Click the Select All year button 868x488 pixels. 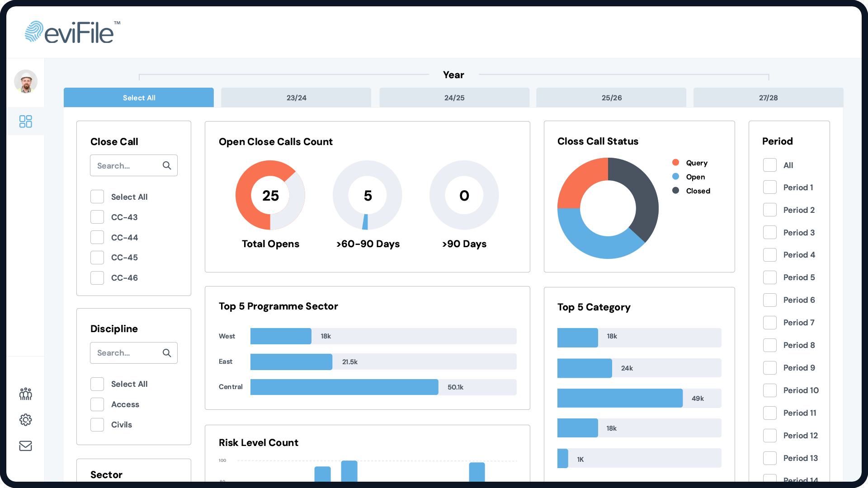tap(139, 98)
